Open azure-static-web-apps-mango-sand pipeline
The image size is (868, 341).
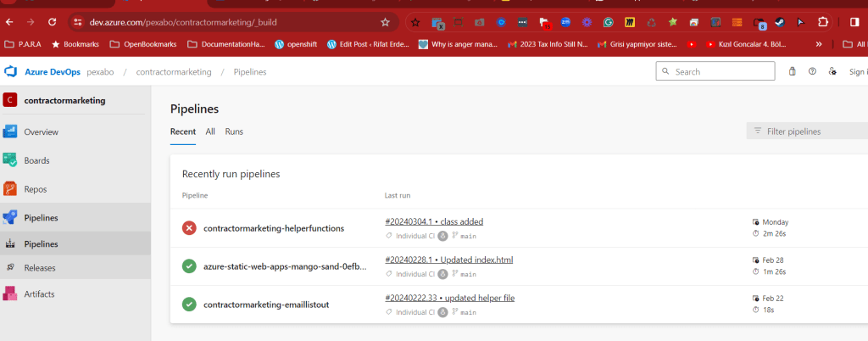285,266
